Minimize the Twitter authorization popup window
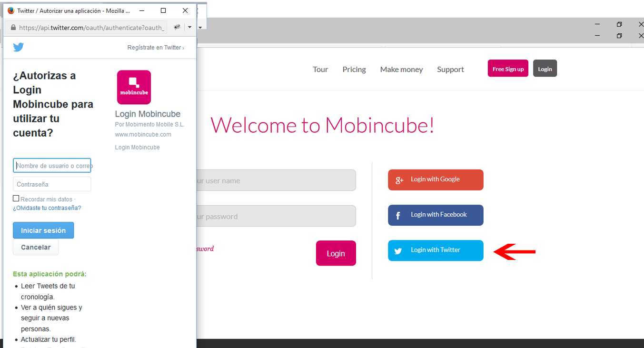The height and width of the screenshot is (348, 644). pyautogui.click(x=141, y=10)
